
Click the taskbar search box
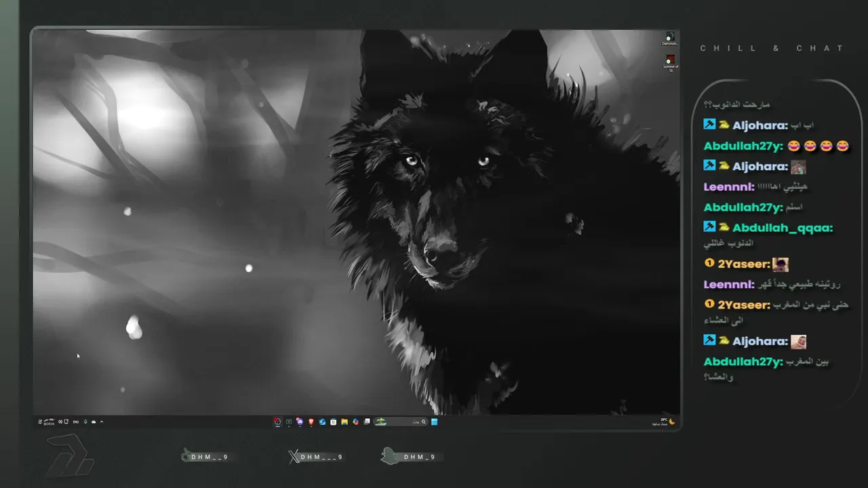click(401, 422)
